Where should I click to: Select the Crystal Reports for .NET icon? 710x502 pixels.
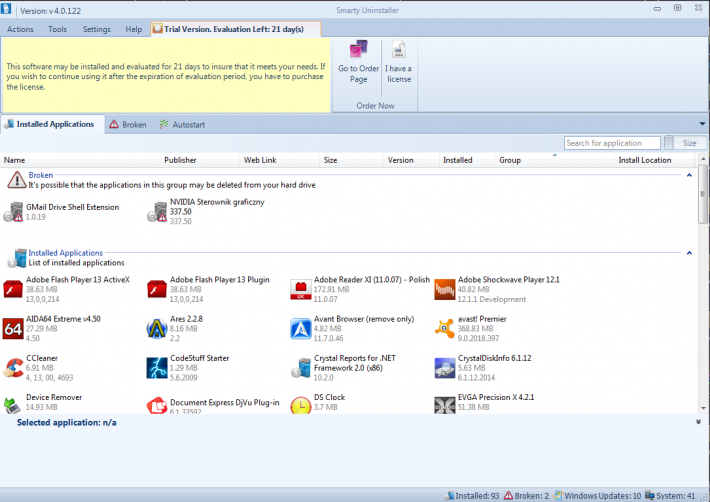301,368
